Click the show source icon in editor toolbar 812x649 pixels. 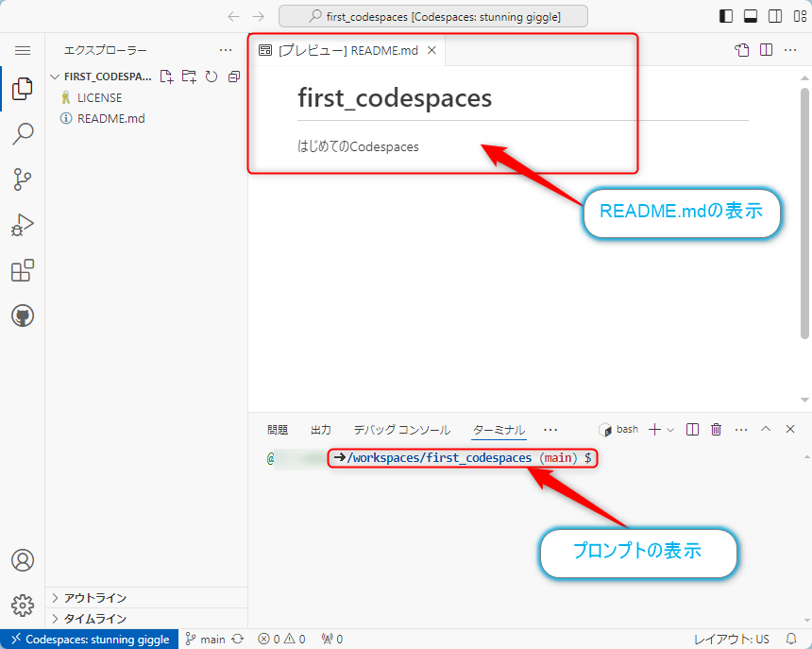point(741,50)
